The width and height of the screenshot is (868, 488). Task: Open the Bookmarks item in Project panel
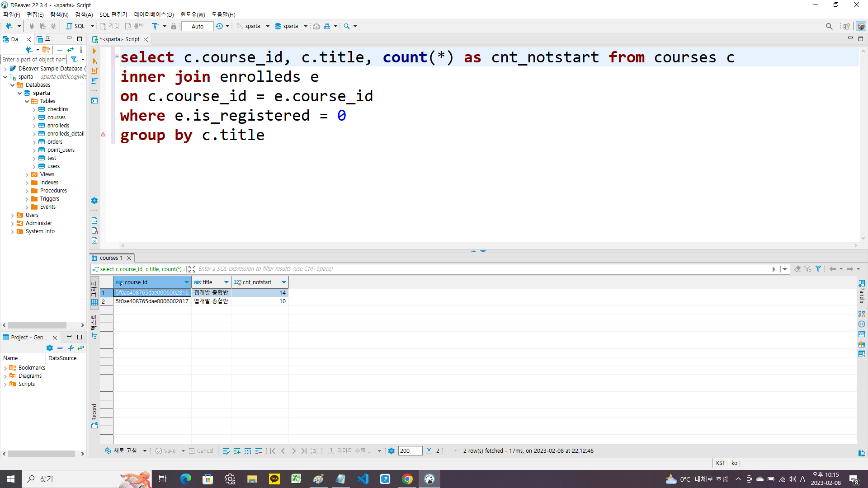32,368
